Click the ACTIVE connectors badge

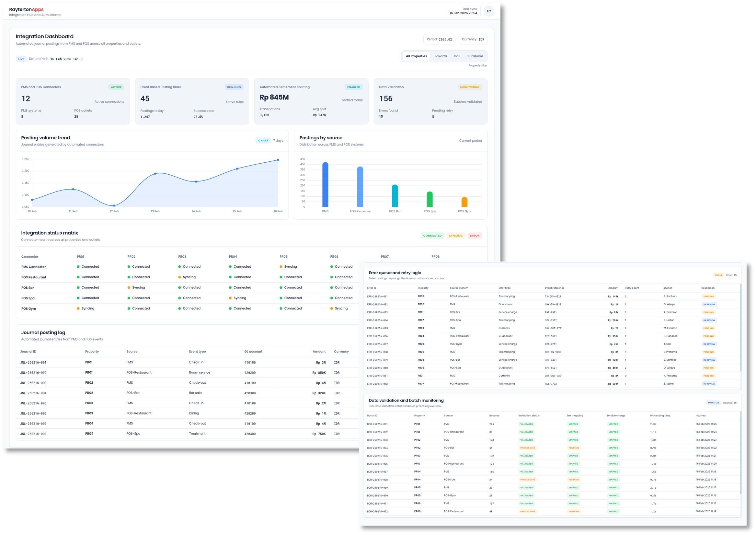(116, 87)
